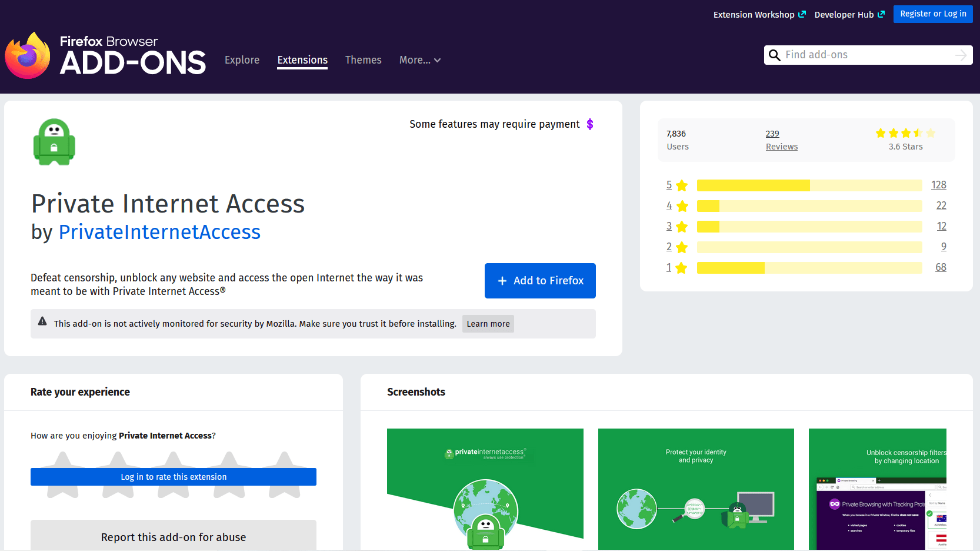Screen dimensions: 980x551
Task: Click the search magnifier icon
Action: pos(775,55)
